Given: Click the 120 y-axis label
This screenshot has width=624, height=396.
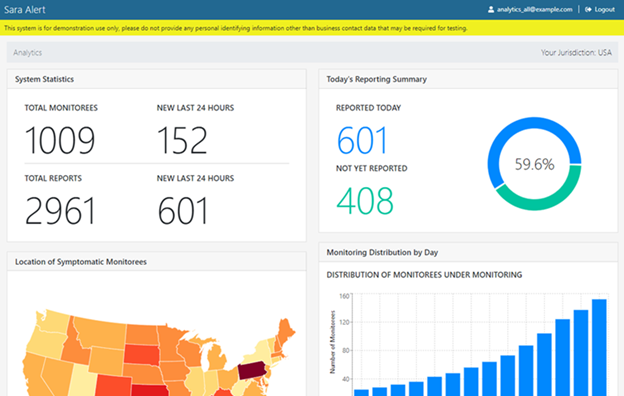Looking at the screenshot, I should 344,322.
